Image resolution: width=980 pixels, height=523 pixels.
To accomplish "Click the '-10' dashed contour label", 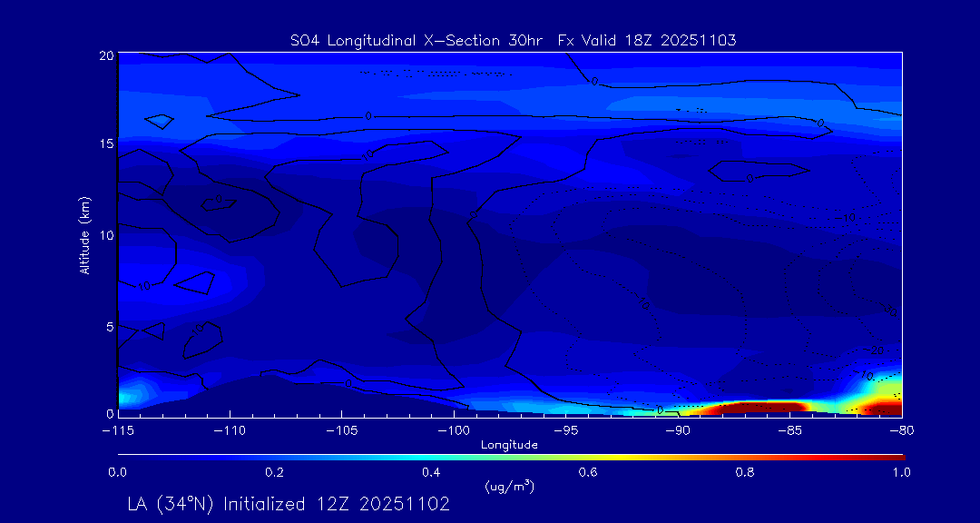I will [847, 218].
